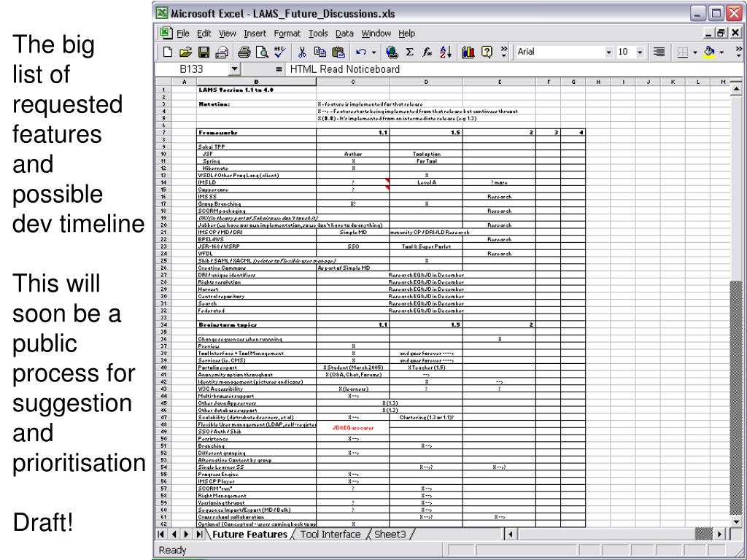Screen dimensions: 747x560
Task: Expand the Borders style dropdown arrow
Action: 695,52
